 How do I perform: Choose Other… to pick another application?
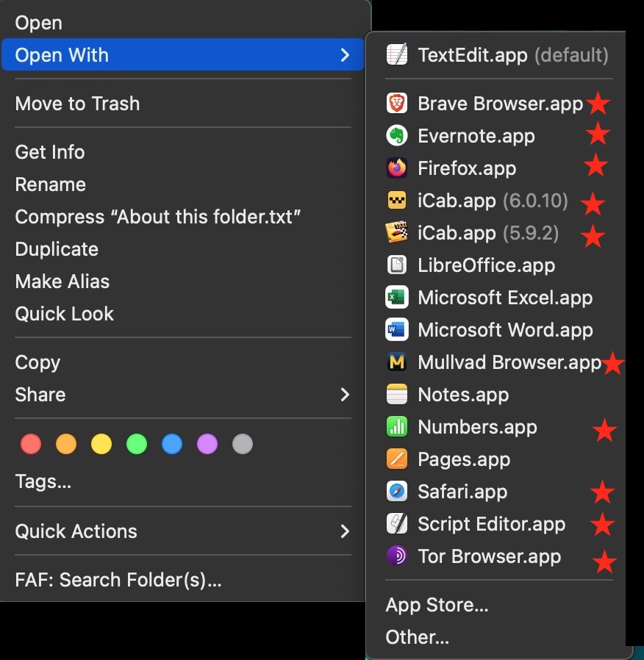[x=417, y=637]
